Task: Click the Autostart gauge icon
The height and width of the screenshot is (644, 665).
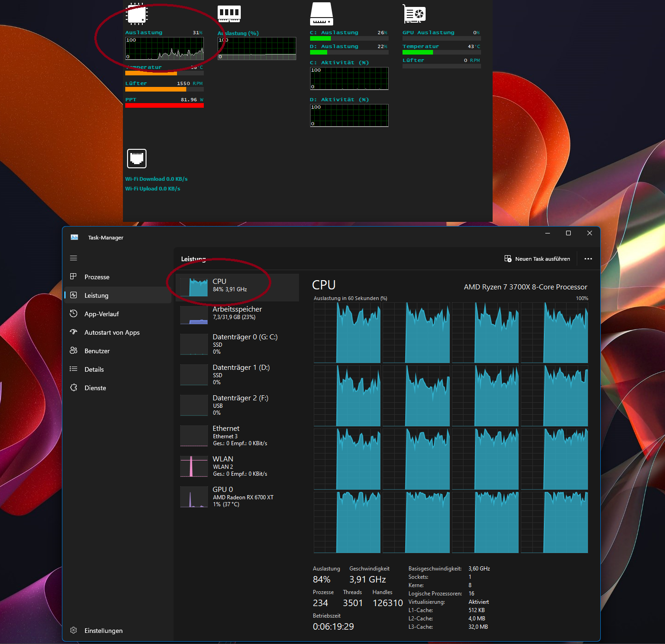Action: click(x=73, y=332)
